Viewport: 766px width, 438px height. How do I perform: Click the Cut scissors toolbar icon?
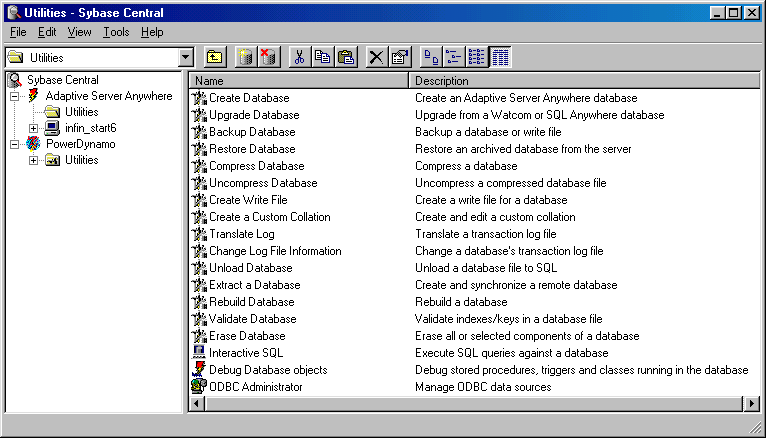pos(299,57)
